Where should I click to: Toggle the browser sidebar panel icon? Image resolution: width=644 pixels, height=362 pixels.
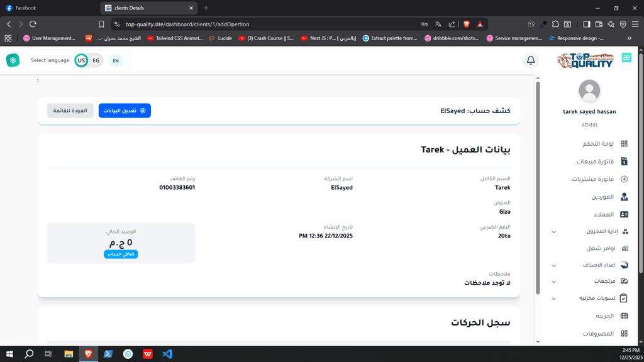[x=587, y=25]
